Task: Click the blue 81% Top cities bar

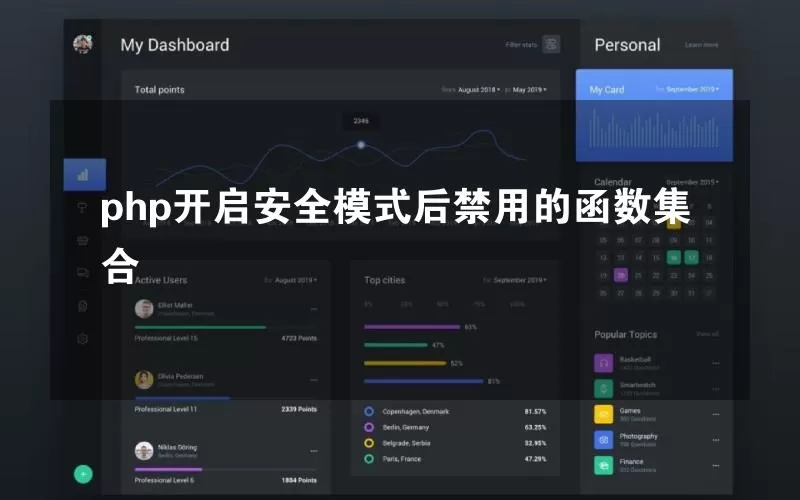Action: (x=423, y=381)
